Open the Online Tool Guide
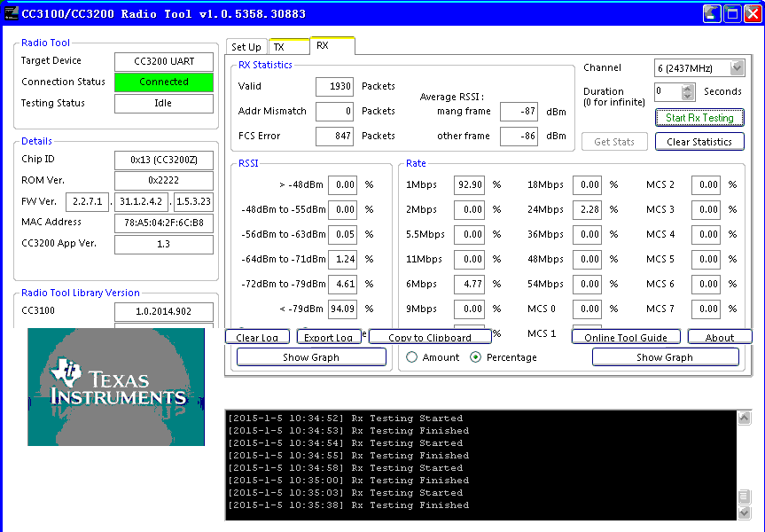This screenshot has height=532, width=765. pos(626,338)
